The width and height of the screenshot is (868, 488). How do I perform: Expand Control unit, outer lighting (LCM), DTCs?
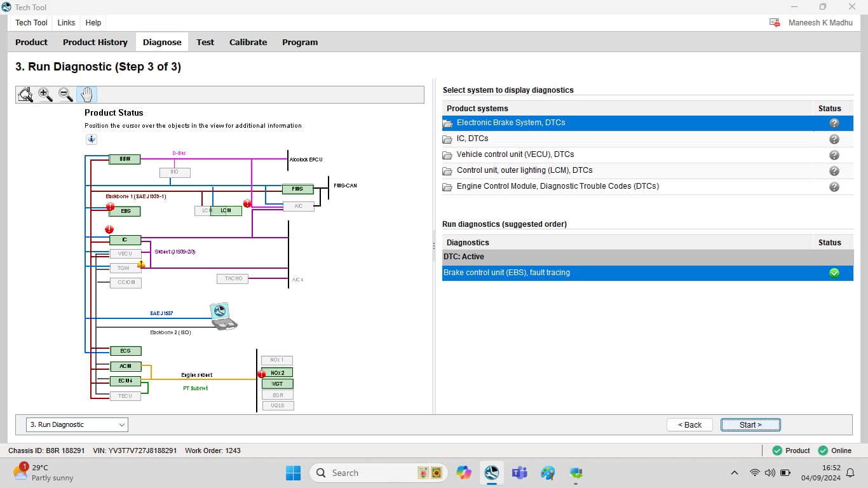point(447,171)
